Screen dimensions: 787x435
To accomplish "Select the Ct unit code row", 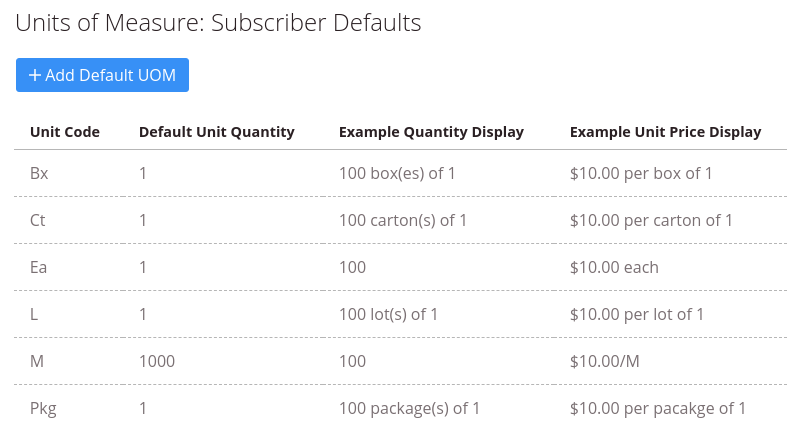I will 401,220.
